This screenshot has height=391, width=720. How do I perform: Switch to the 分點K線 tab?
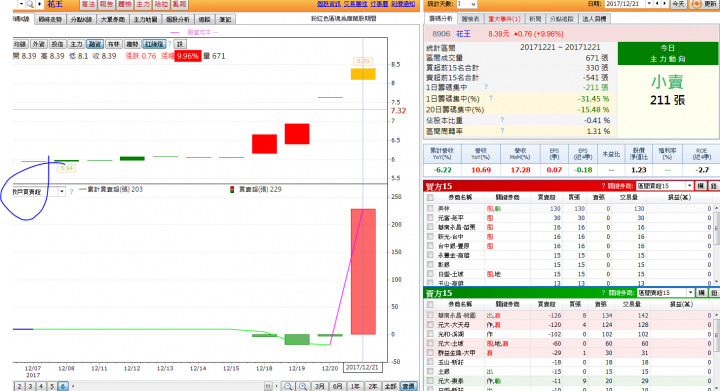(81, 19)
